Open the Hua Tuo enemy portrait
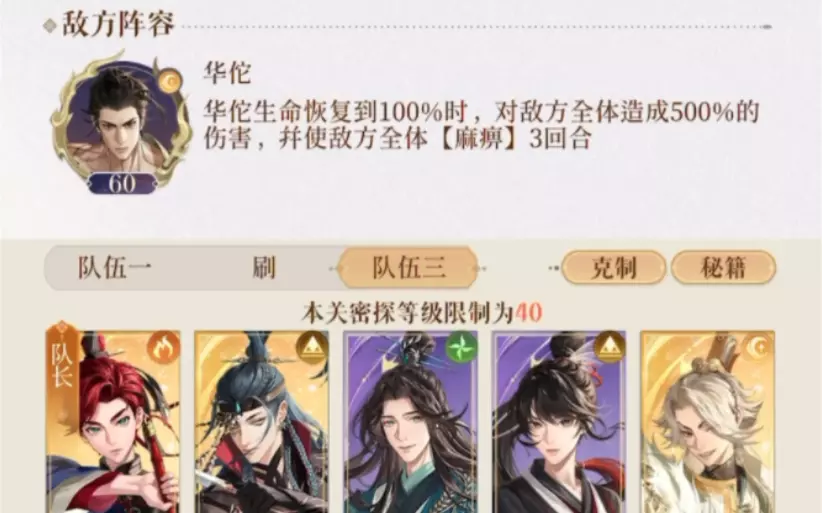Image resolution: width=822 pixels, height=513 pixels. [122, 123]
